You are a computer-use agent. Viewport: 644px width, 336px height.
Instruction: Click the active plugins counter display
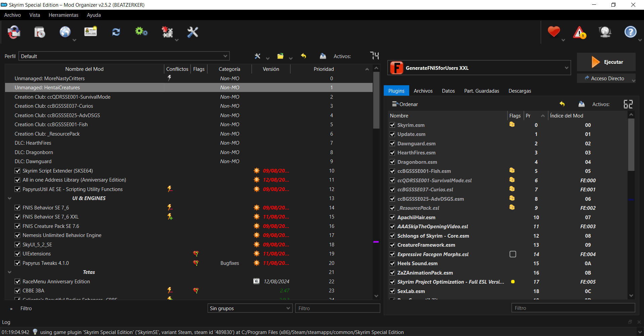628,104
